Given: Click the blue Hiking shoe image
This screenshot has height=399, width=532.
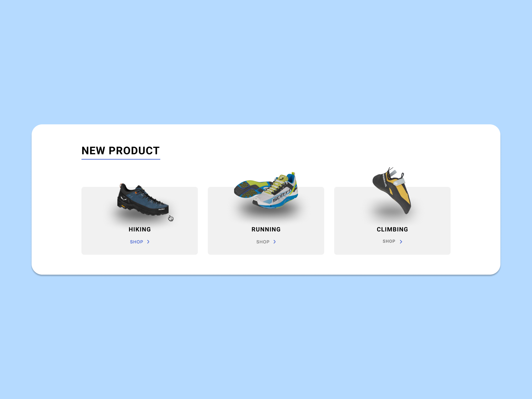Looking at the screenshot, I should [143, 199].
